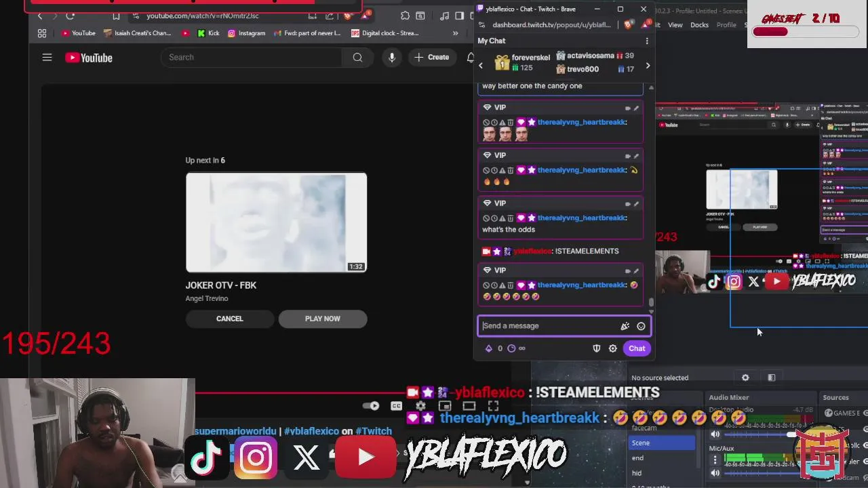Reload the YouTube page
This screenshot has height=488, width=868.
pos(70,16)
